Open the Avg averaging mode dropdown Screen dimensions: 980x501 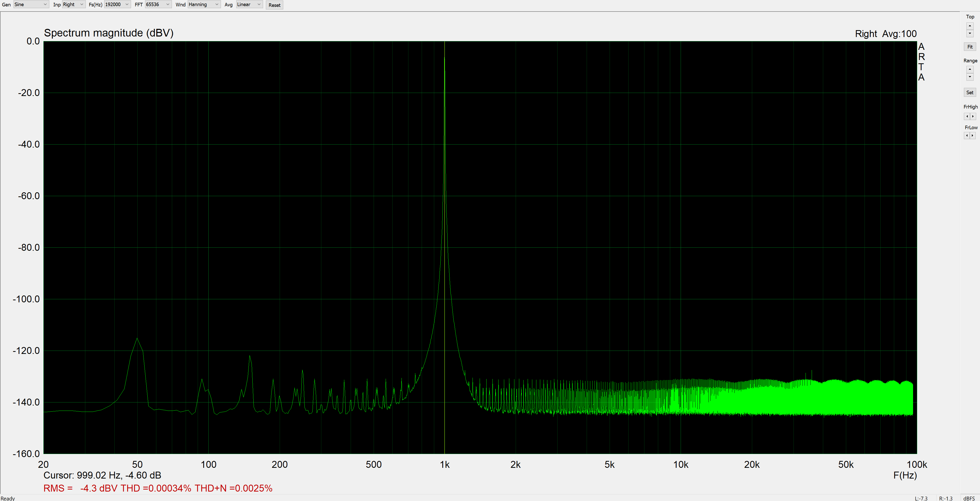(x=249, y=5)
